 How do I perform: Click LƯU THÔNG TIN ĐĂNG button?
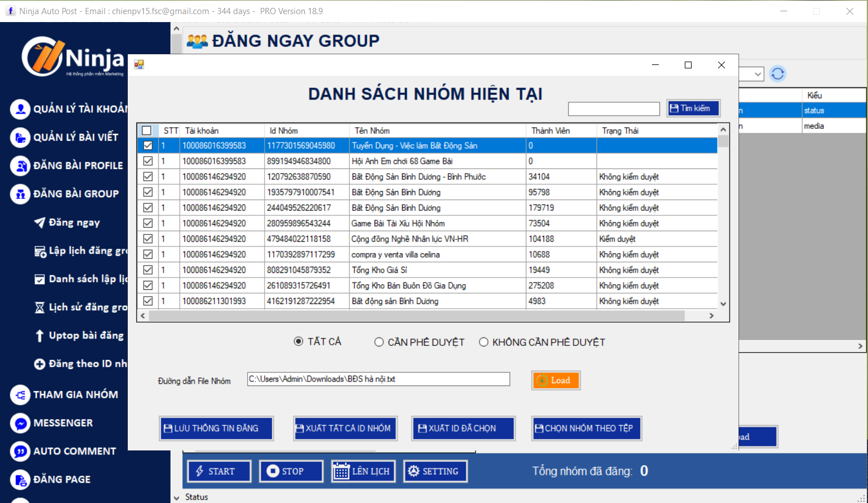coord(217,428)
